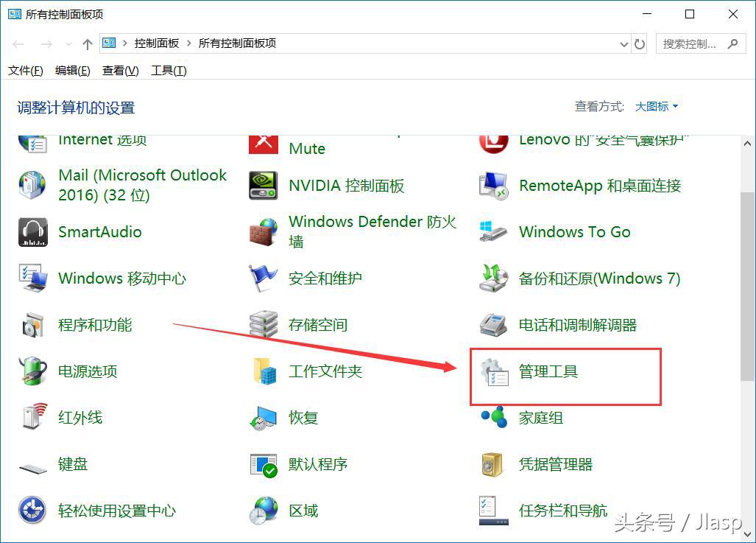Open 默认程序 text link
The height and width of the screenshot is (543, 756).
pos(318,464)
